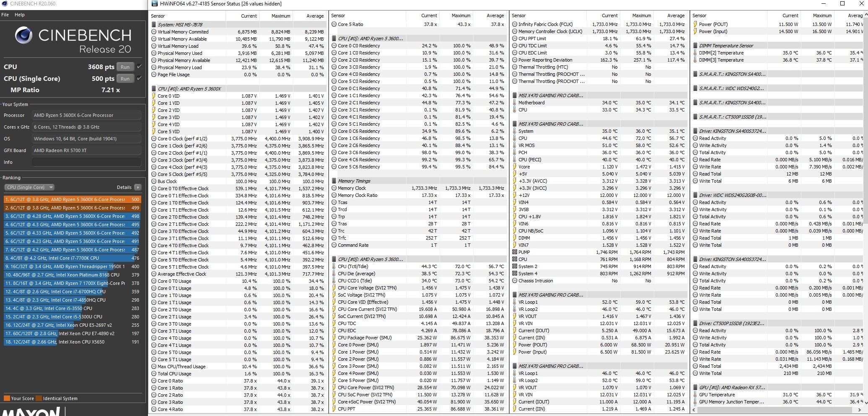Select ranking entry 18 Xeon X5650
The image size is (868, 416).
73,342
